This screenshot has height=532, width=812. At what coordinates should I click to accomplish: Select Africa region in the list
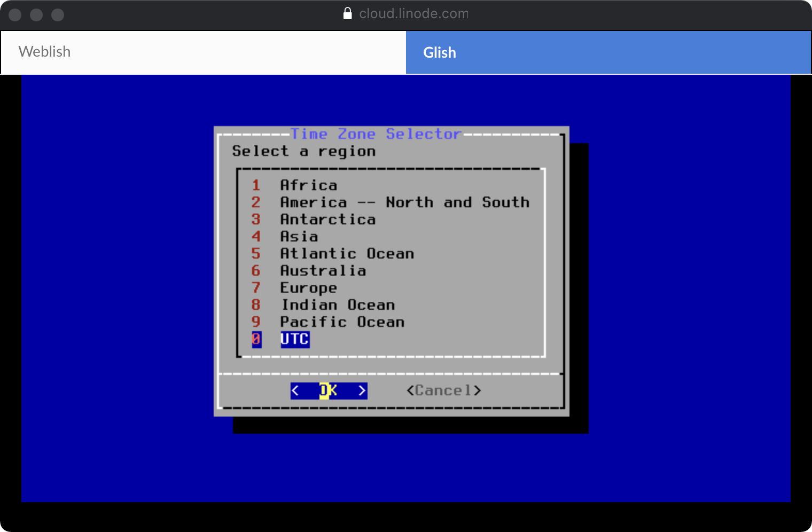click(309, 185)
